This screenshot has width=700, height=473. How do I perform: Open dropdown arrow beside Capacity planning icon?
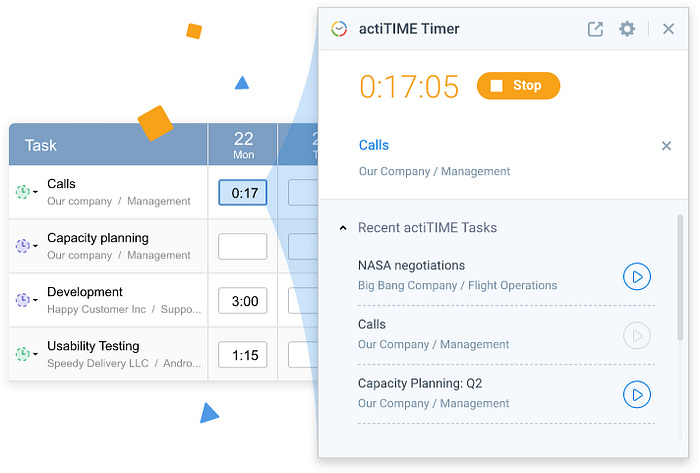(35, 246)
